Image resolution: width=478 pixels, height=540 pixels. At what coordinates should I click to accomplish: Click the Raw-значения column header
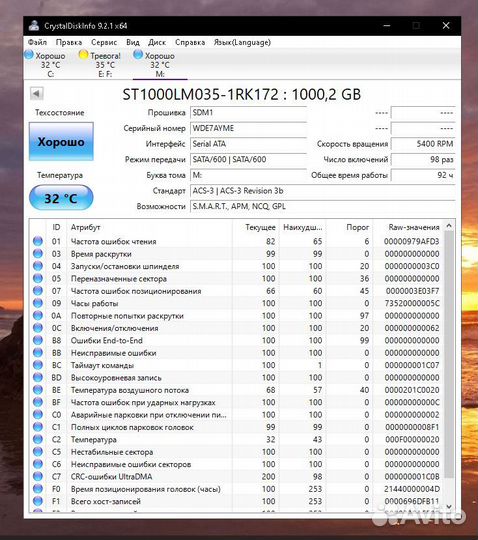[x=408, y=227]
